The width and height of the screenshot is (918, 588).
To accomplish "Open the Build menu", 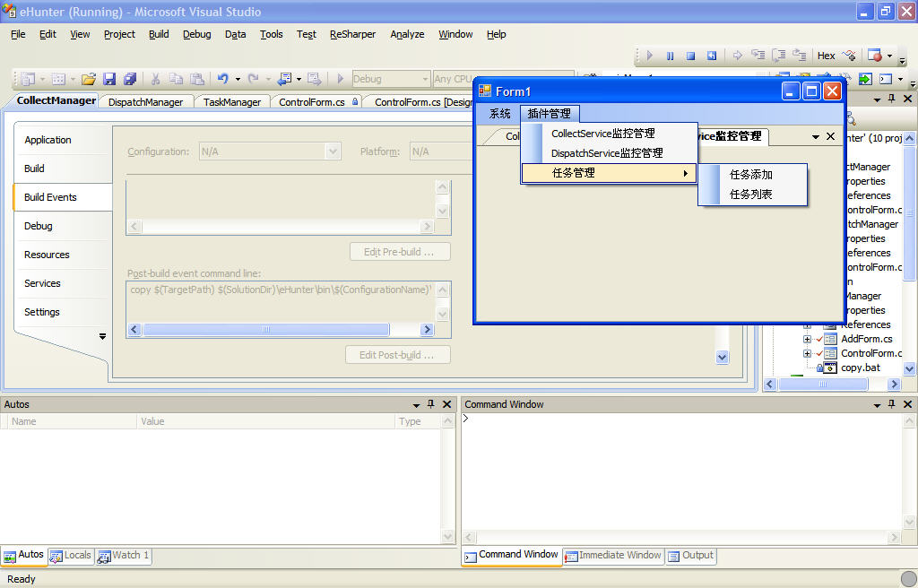I will click(159, 35).
